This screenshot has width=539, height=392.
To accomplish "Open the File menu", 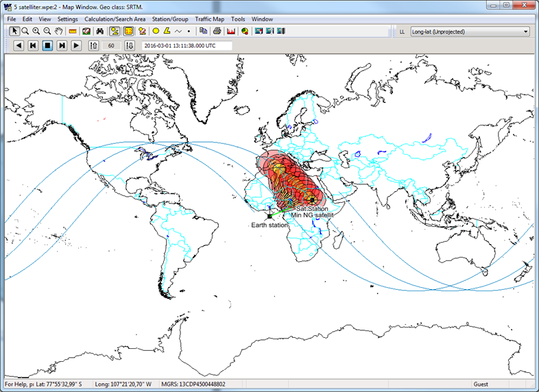I will pos(12,19).
